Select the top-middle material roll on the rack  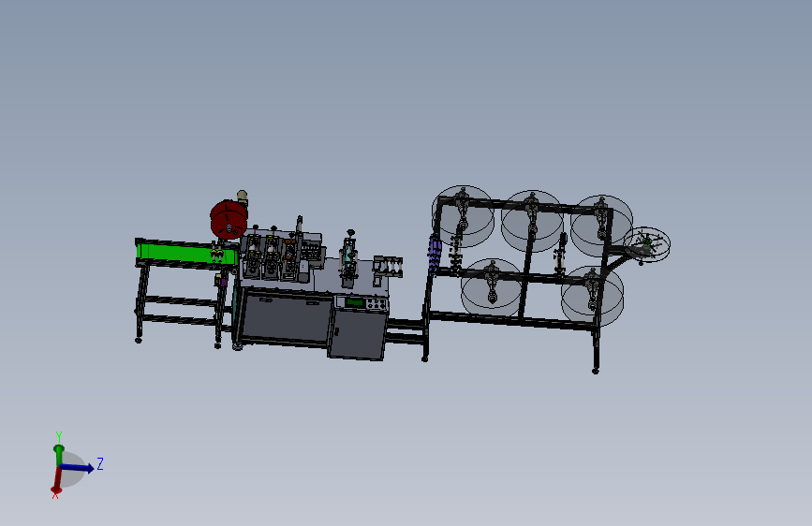[532, 221]
